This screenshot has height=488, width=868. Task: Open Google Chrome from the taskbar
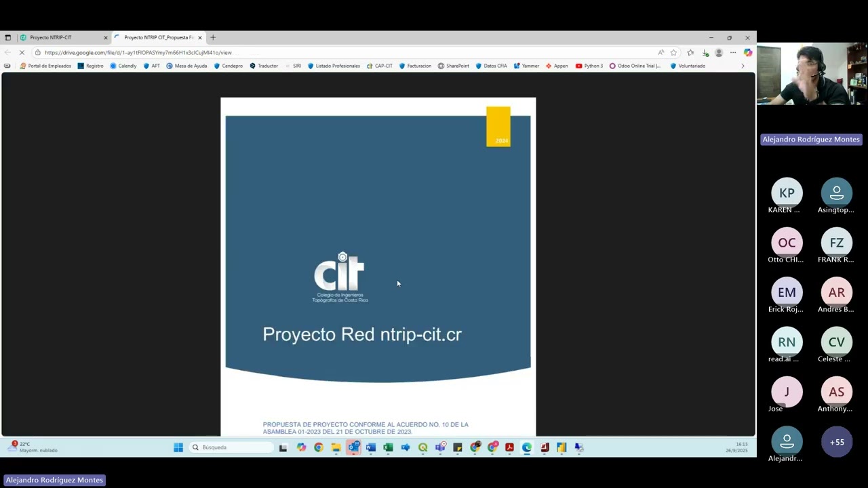319,447
